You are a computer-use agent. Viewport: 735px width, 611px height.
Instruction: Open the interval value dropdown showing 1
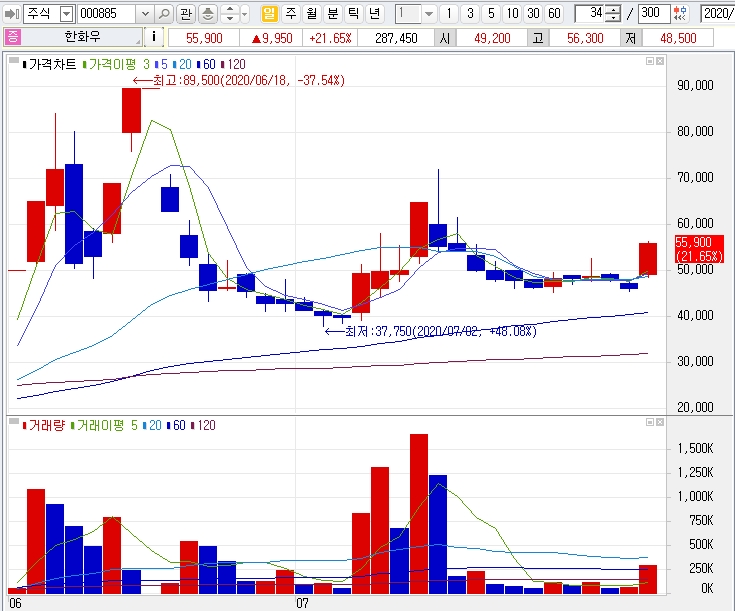point(428,14)
